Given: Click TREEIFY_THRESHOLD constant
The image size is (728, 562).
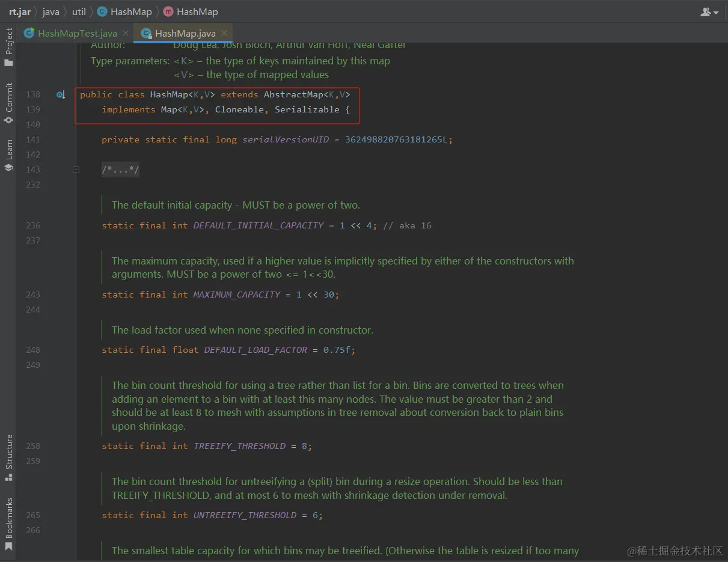Looking at the screenshot, I should point(239,446).
